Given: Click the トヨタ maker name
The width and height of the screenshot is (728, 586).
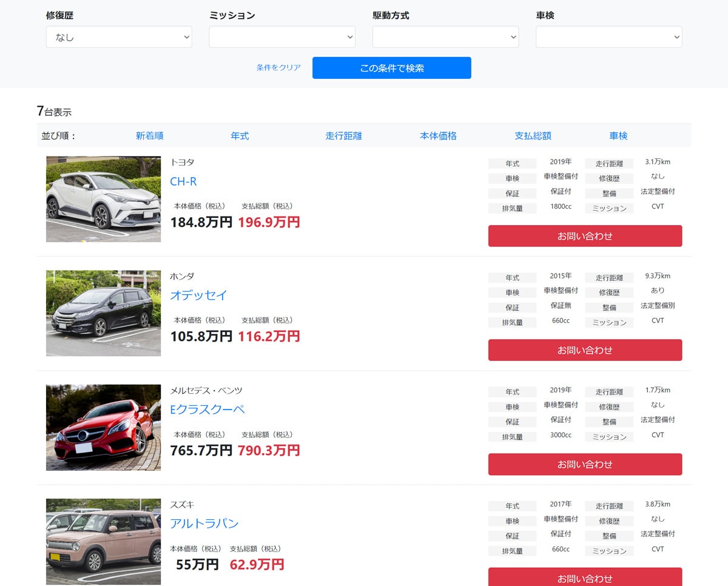Looking at the screenshot, I should coord(182,162).
